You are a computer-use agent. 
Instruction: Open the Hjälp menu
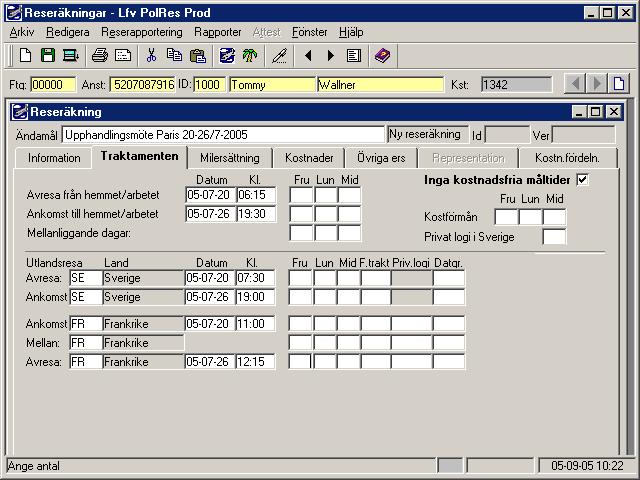pos(351,32)
